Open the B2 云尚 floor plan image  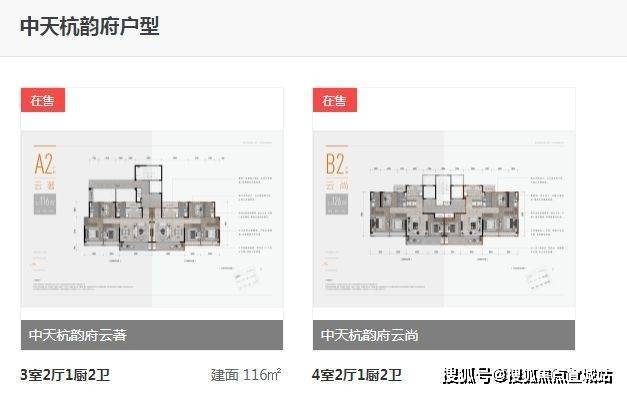(444, 219)
